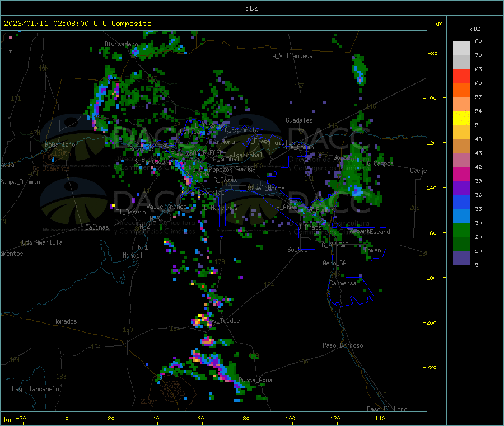Click the Salinas map label

(x=97, y=227)
